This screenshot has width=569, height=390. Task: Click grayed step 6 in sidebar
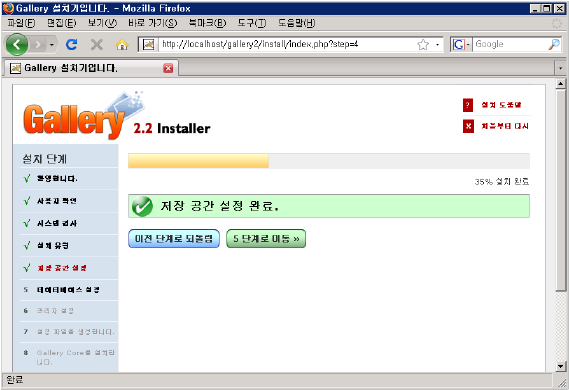click(55, 311)
